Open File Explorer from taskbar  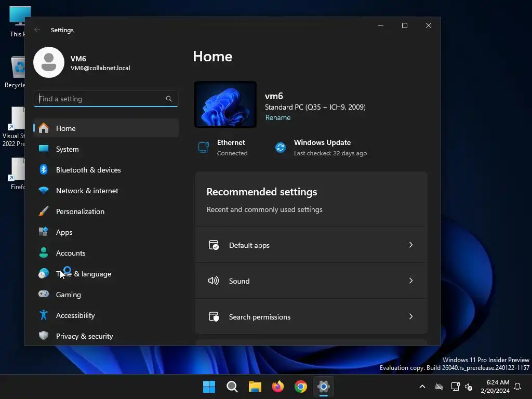point(255,387)
